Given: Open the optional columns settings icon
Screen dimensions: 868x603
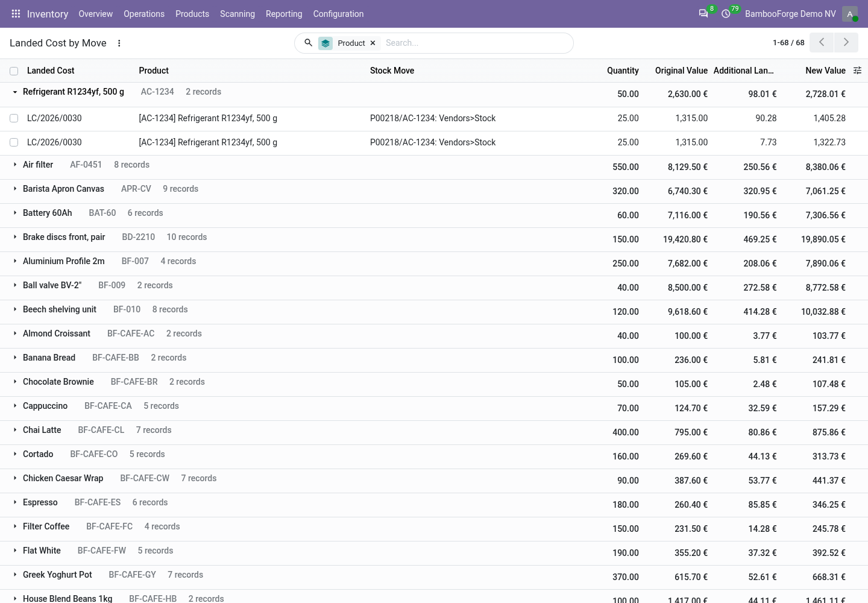Looking at the screenshot, I should [857, 71].
